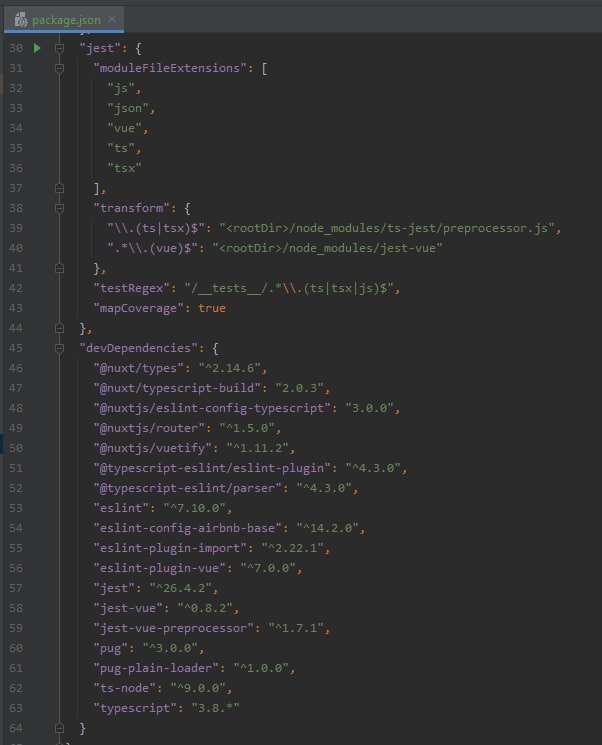Click the "pug" dependency on line 60
The image size is (602, 745).
[x=111, y=648]
